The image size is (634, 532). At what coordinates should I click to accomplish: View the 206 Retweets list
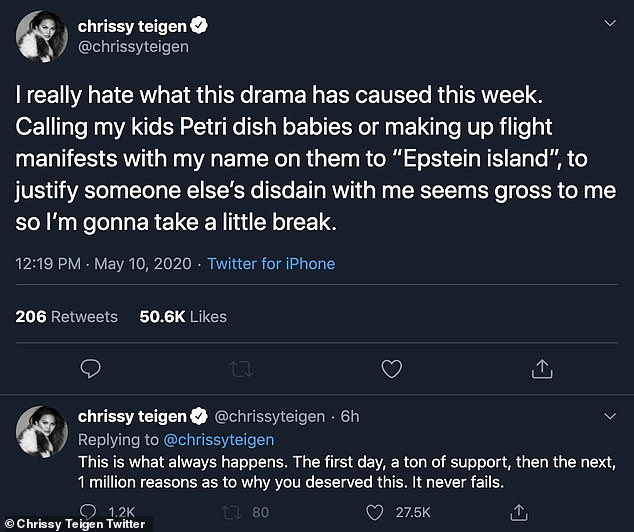click(67, 316)
